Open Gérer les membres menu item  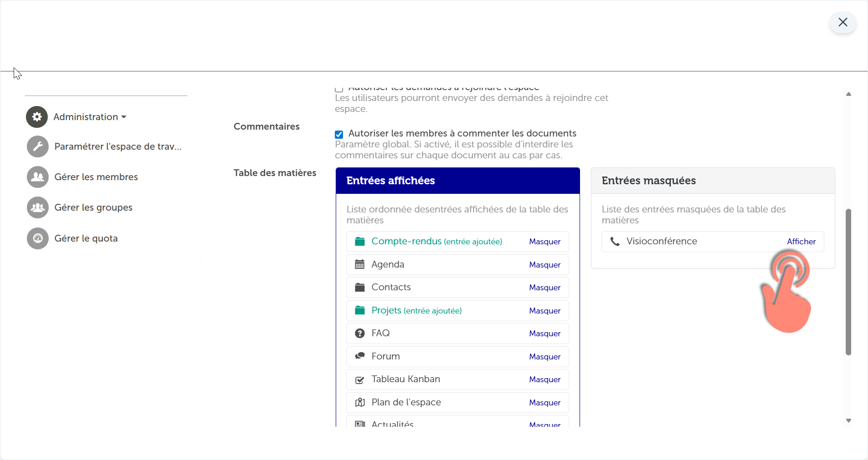click(x=96, y=177)
